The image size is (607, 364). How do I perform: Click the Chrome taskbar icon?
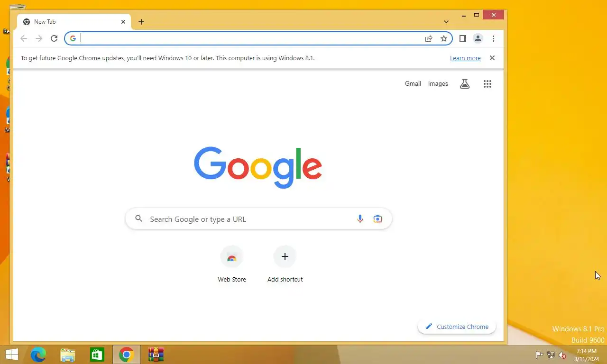pyautogui.click(x=127, y=355)
